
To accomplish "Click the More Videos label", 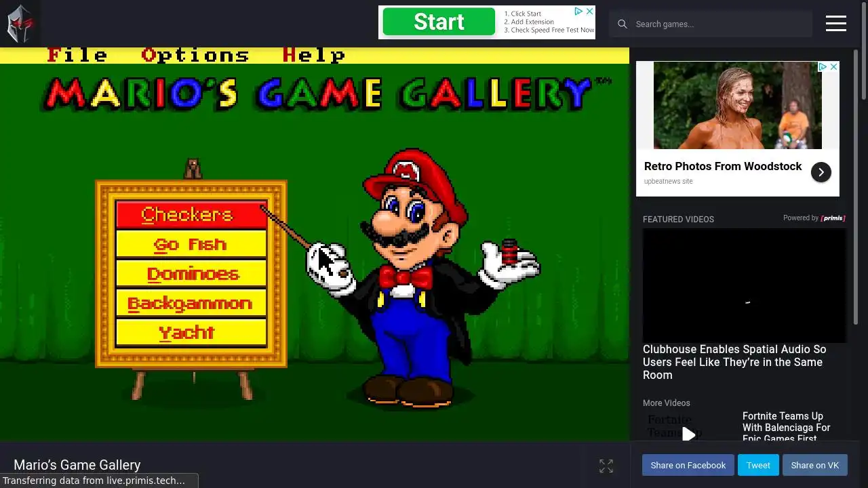I will click(667, 403).
